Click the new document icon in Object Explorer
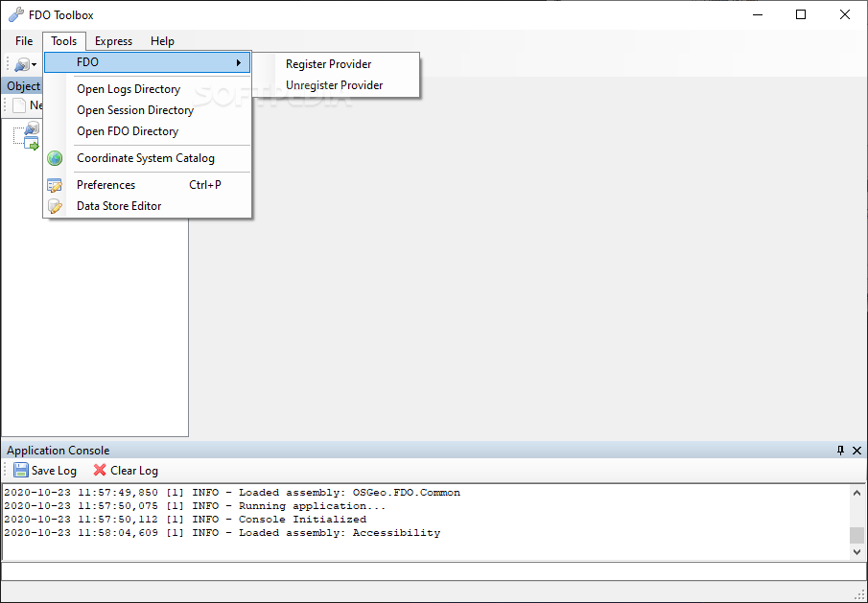Image resolution: width=868 pixels, height=603 pixels. 19,105
